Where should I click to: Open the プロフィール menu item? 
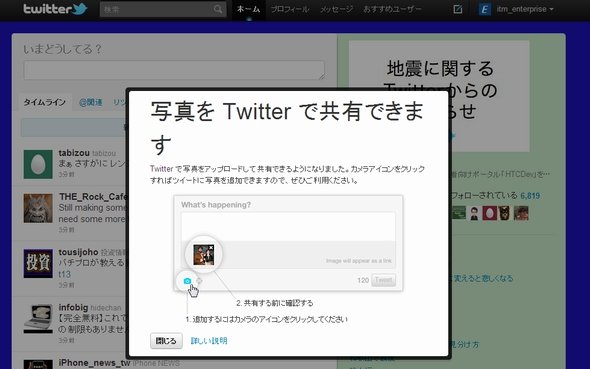(x=290, y=9)
